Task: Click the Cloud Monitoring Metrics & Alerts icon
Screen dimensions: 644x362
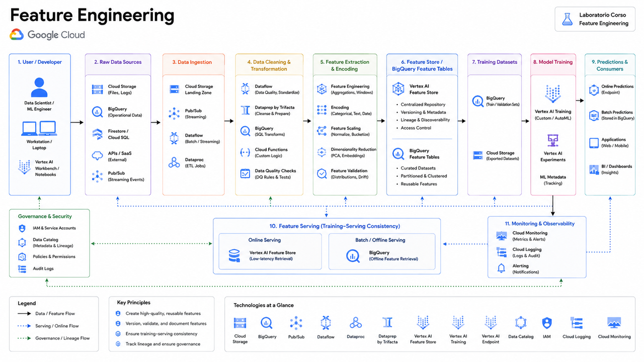Action: pyautogui.click(x=502, y=236)
